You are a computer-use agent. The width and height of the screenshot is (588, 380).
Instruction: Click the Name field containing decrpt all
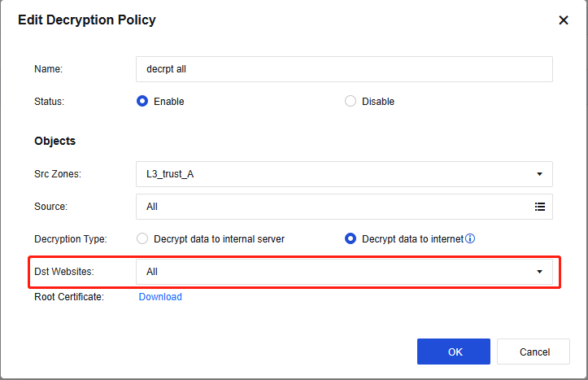(344, 69)
